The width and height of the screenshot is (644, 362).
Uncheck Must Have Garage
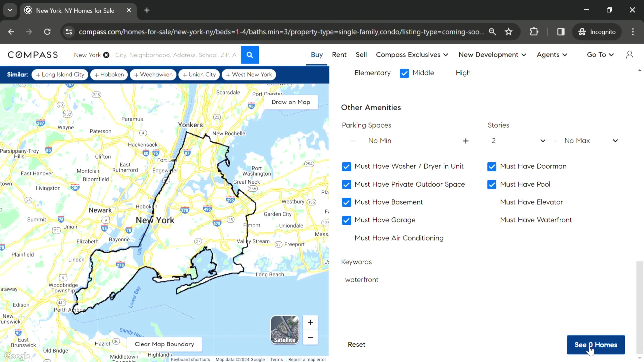(346, 220)
